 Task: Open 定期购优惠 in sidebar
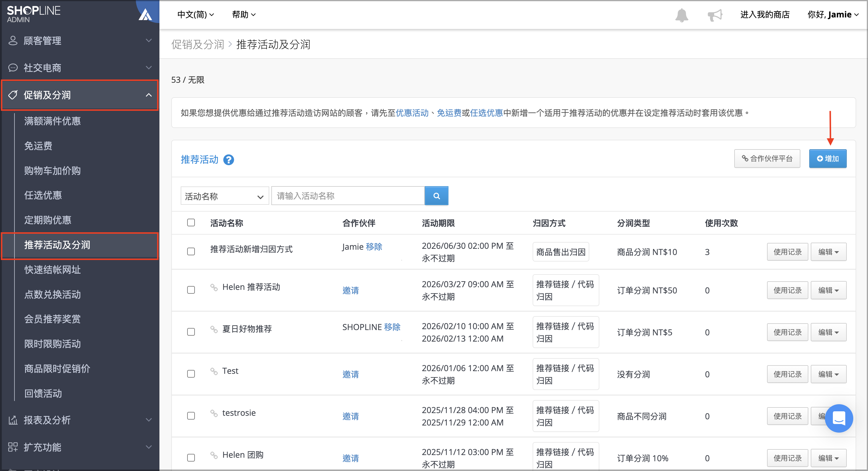48,220
